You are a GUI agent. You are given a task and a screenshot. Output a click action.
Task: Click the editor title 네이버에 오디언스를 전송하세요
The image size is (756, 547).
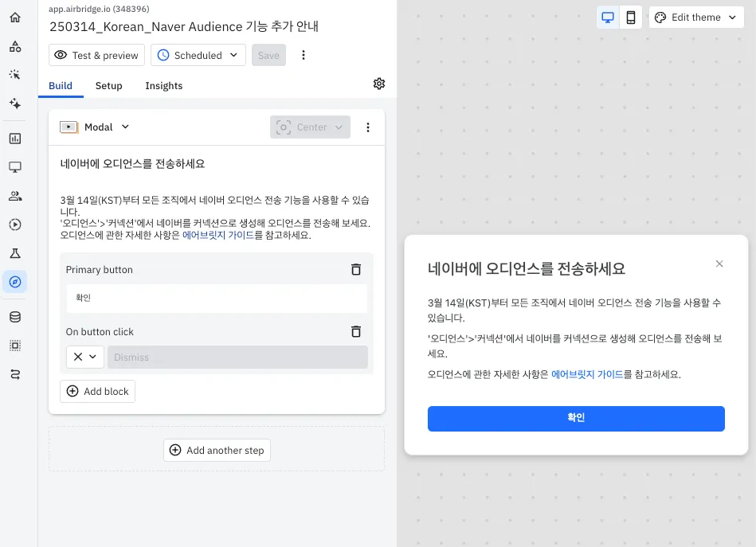pyautogui.click(x=132, y=164)
